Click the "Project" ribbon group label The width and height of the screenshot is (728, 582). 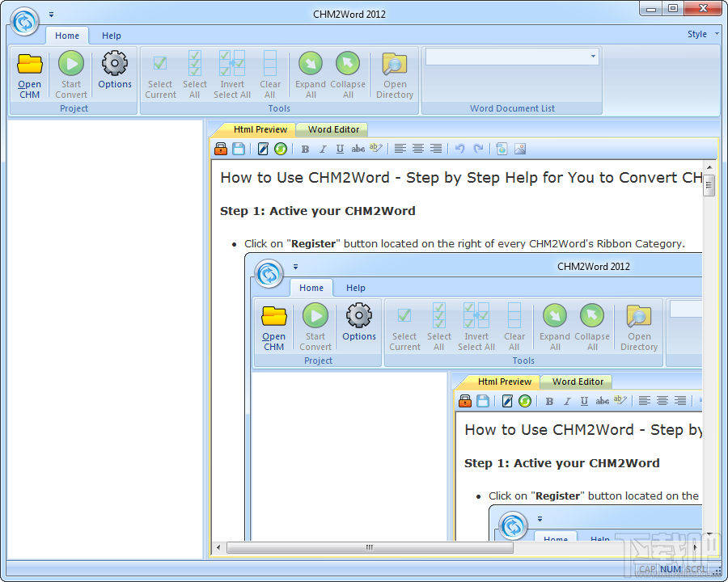coord(74,108)
